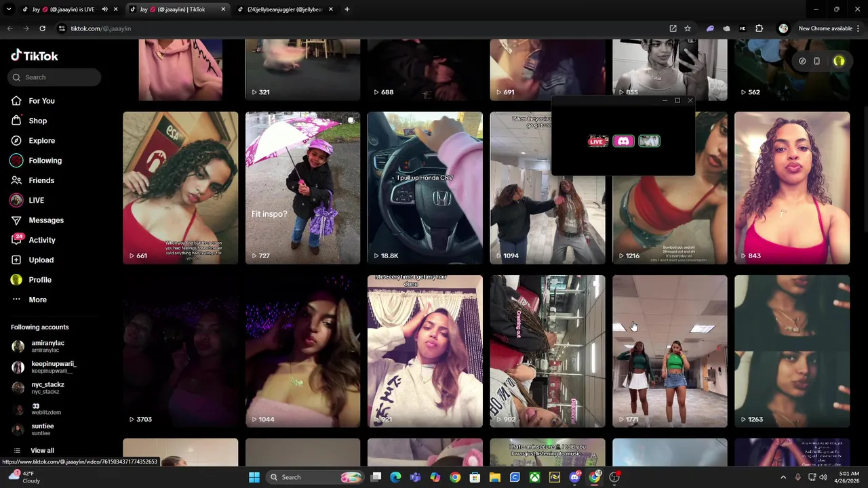Select the LIVE thumbnail in the popup
Viewport: 868px width, 488px height.
tap(597, 141)
